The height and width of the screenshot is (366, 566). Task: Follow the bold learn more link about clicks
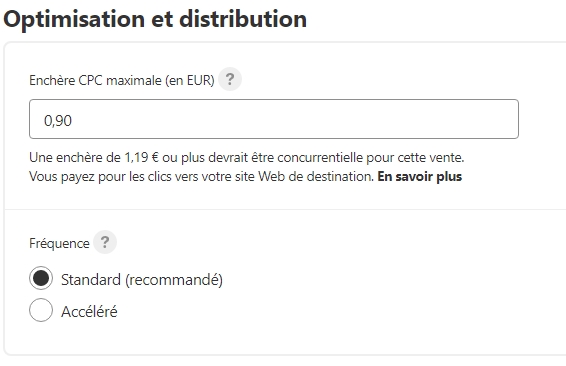420,177
